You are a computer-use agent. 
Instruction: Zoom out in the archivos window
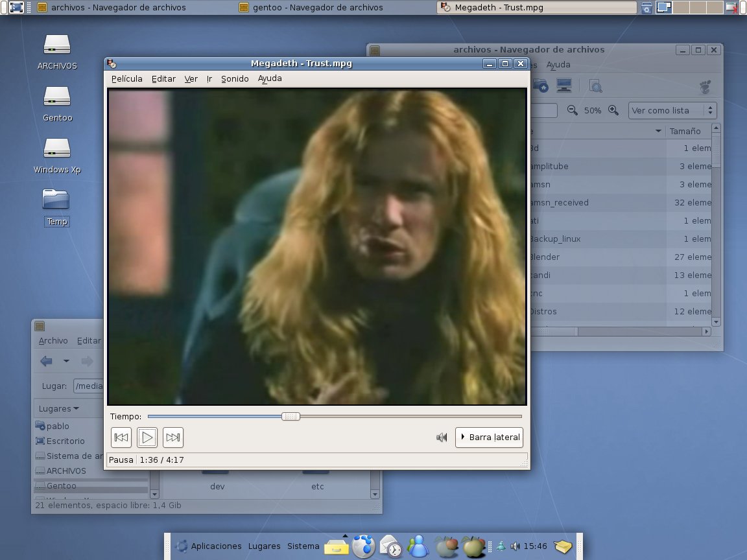pos(572,110)
